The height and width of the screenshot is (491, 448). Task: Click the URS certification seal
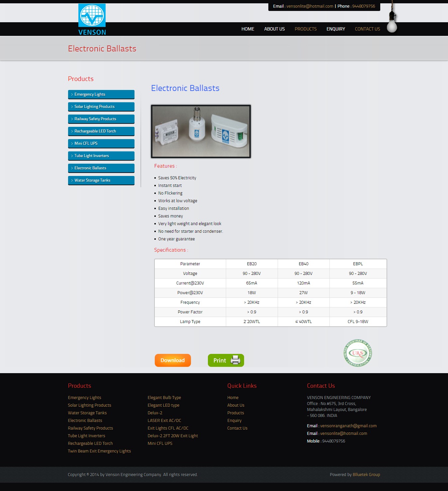(358, 353)
